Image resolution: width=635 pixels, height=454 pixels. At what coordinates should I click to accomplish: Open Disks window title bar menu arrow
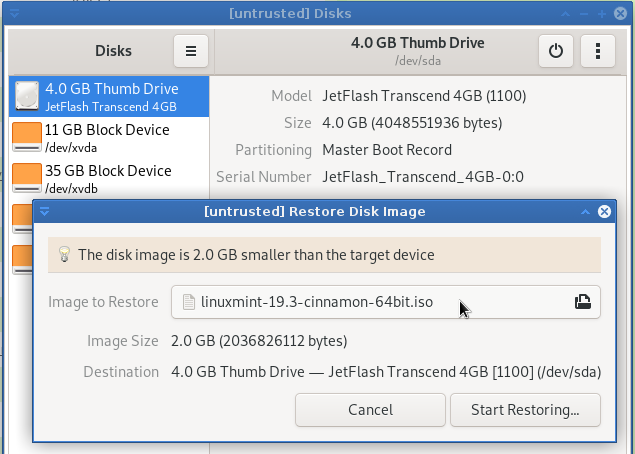coord(15,14)
